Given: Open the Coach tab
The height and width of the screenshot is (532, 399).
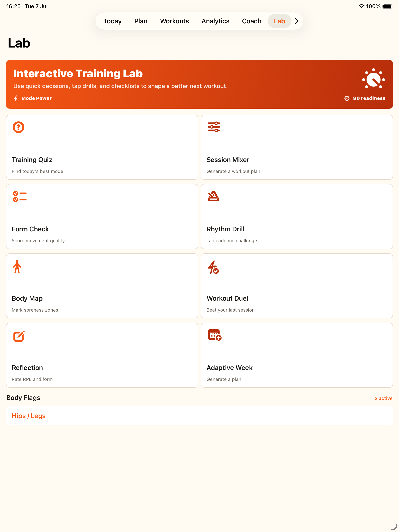Looking at the screenshot, I should click(252, 21).
